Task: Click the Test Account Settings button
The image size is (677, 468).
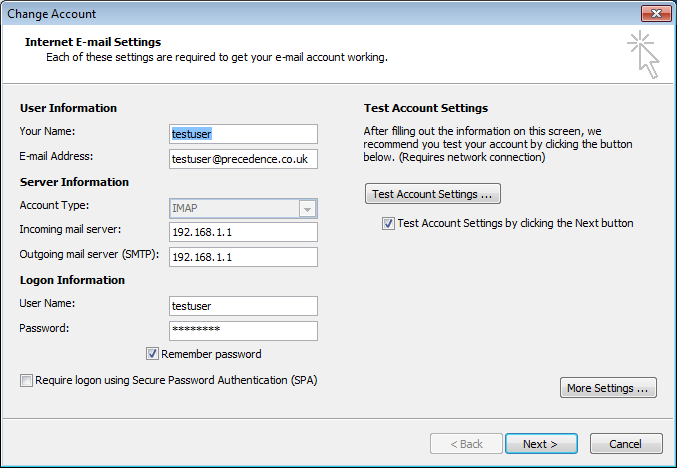Action: (432, 194)
